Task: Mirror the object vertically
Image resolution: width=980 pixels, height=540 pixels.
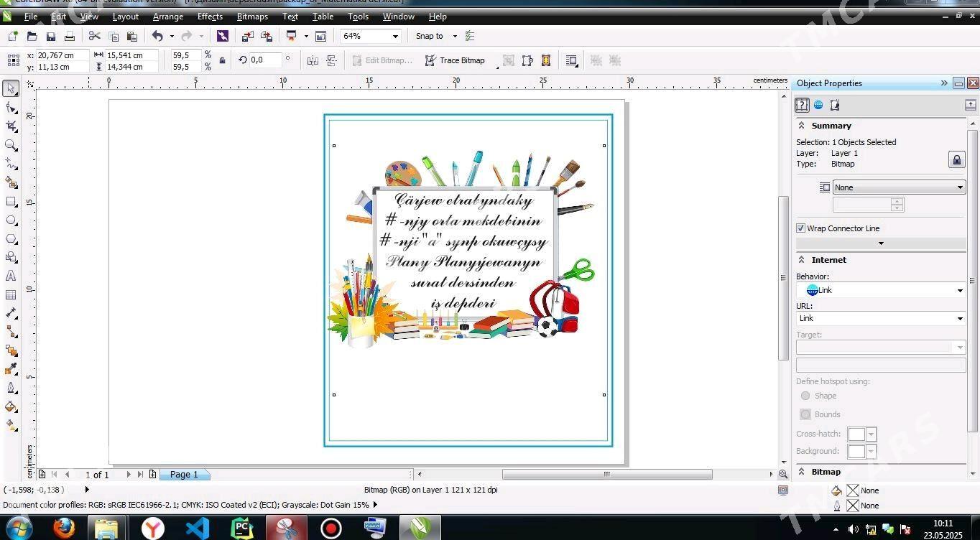Action: pos(331,61)
